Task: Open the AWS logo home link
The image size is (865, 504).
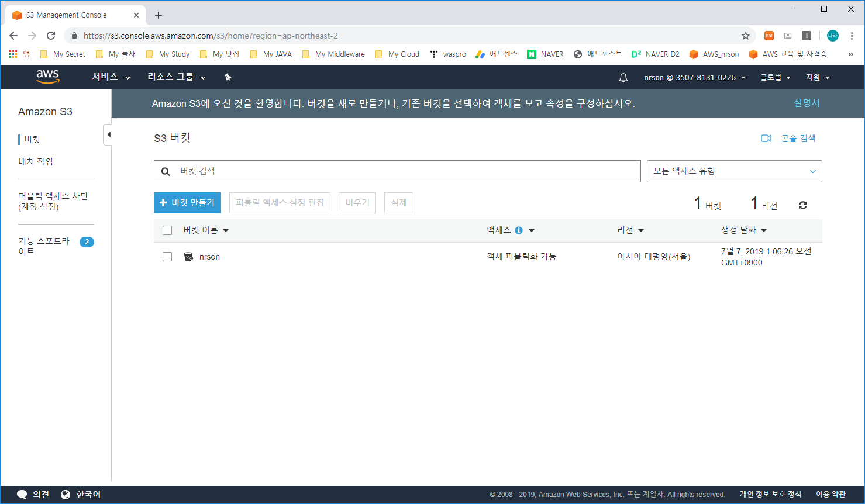Action: click(48, 77)
